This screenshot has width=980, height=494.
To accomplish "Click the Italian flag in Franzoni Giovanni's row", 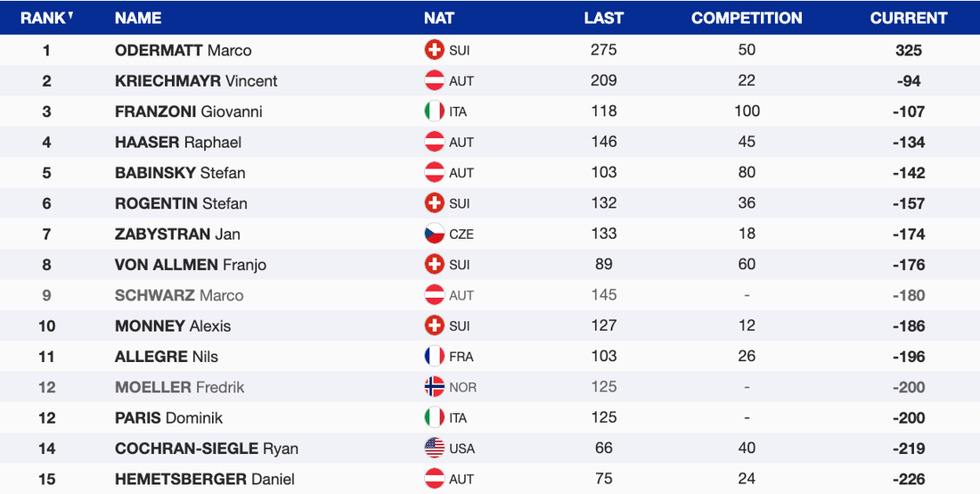I will pos(435,111).
